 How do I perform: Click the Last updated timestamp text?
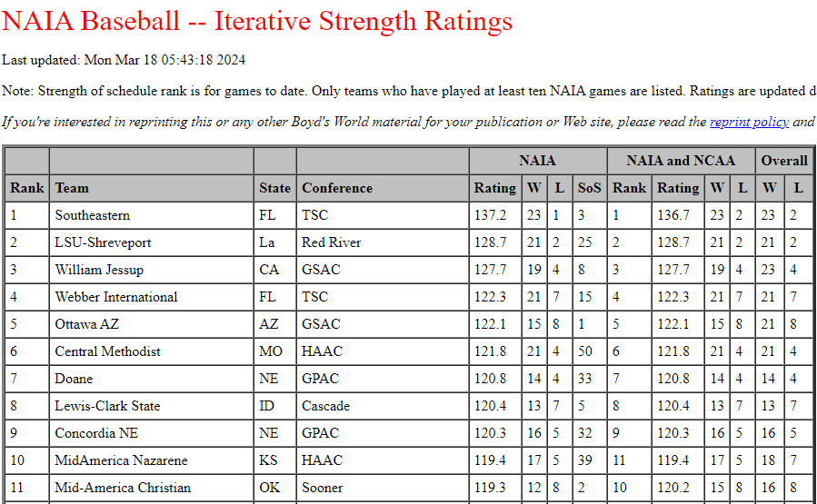point(124,60)
